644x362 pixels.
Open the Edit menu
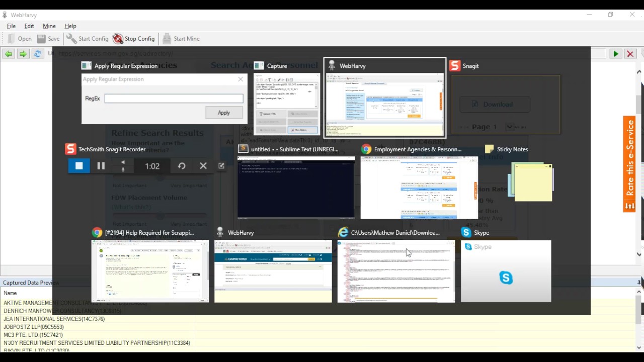coord(29,26)
